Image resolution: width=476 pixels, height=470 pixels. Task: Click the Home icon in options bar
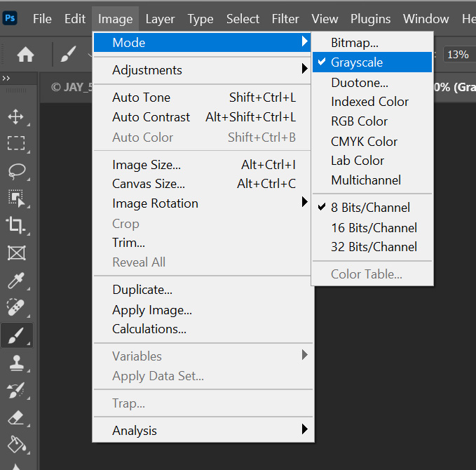click(x=25, y=55)
